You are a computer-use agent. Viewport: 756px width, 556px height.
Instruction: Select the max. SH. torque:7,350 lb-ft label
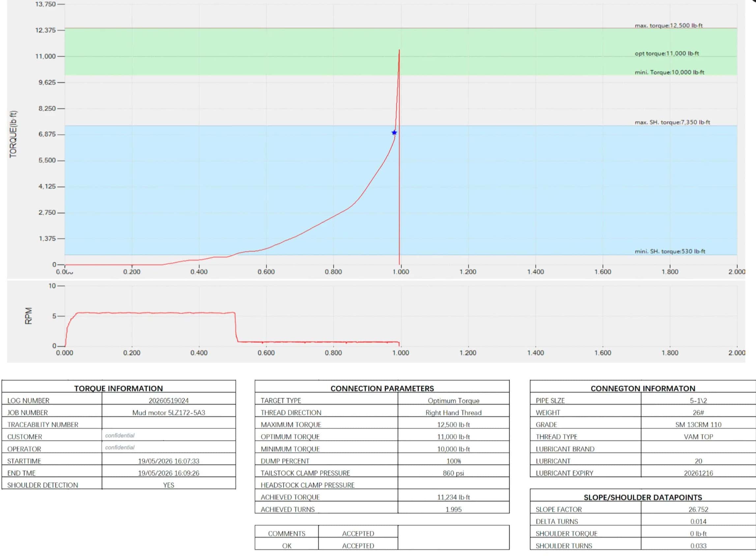672,122
